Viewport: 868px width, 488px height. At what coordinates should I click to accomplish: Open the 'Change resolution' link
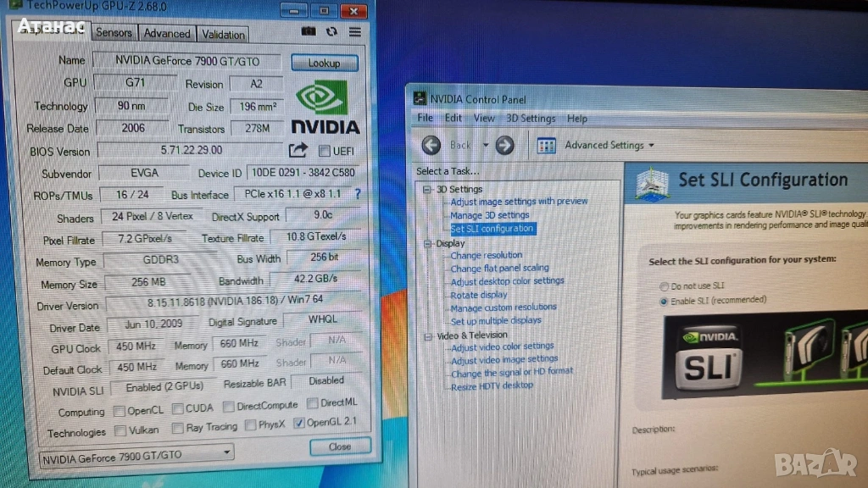tap(487, 255)
